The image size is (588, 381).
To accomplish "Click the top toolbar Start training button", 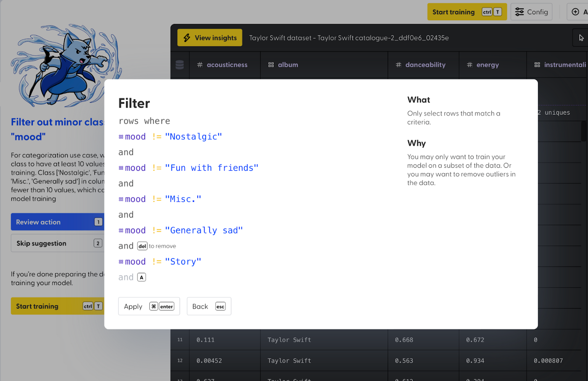I will pyautogui.click(x=467, y=12).
